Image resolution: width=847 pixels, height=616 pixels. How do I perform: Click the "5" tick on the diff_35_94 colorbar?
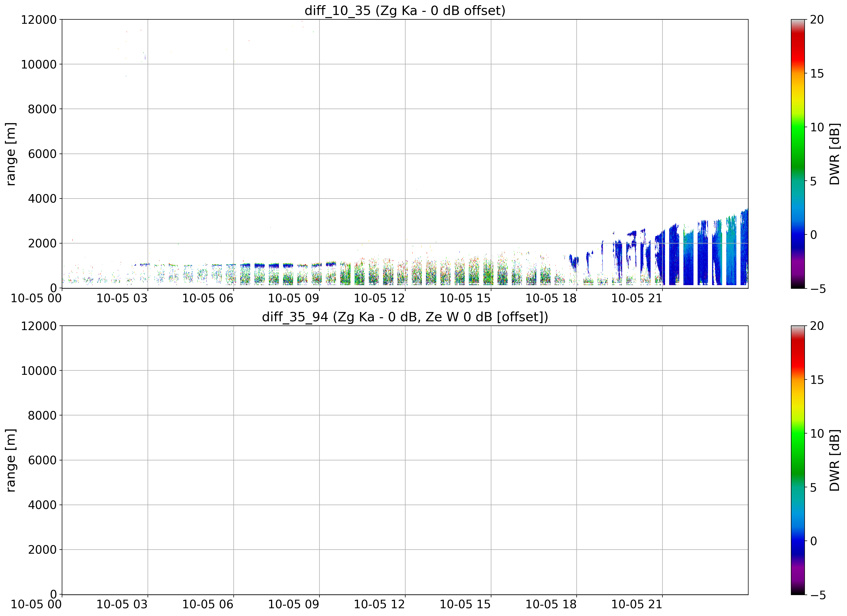tap(813, 487)
